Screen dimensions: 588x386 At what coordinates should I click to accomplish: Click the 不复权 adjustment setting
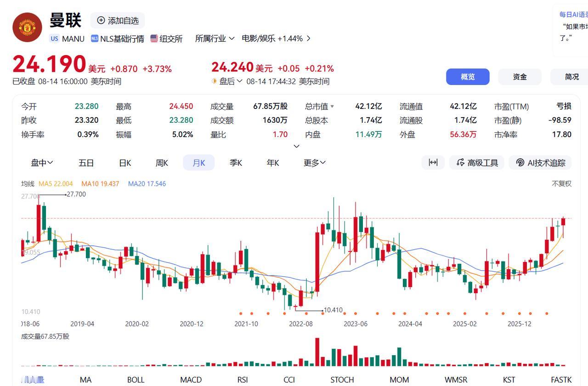561,184
